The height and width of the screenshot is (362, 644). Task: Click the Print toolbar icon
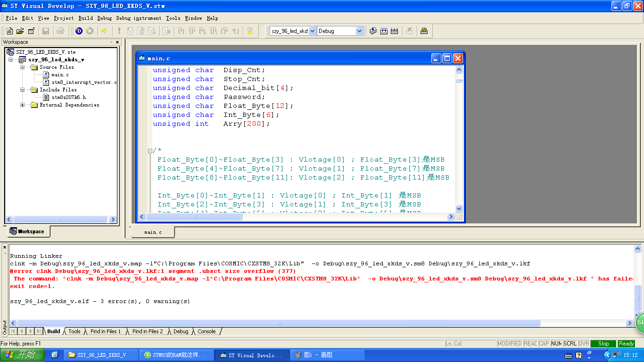tap(60, 31)
